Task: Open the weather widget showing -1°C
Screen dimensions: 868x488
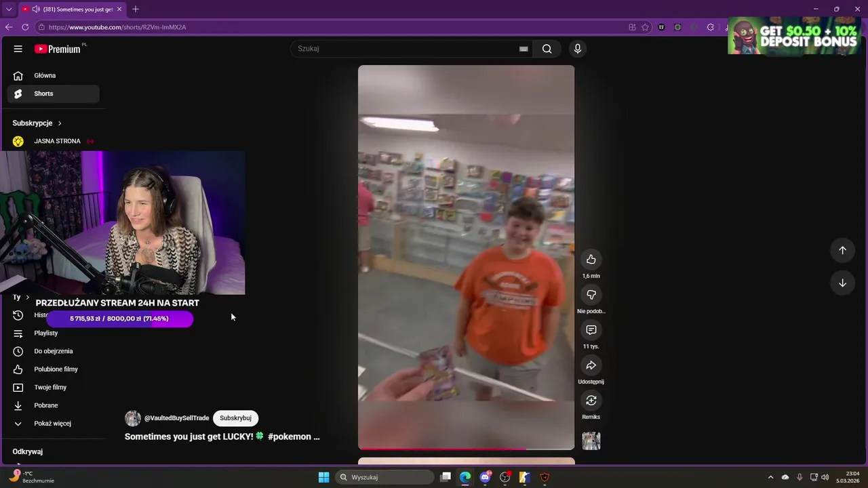Action: [33, 477]
